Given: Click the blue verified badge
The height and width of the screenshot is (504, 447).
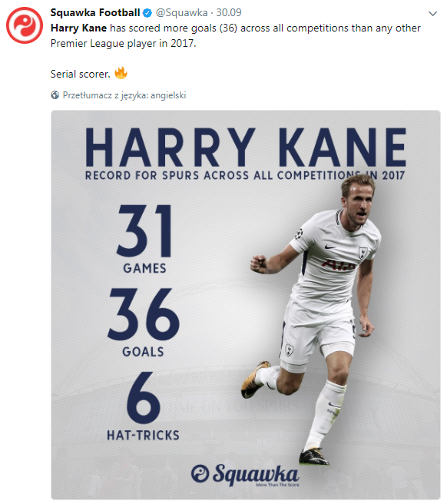Looking at the screenshot, I should coord(147,13).
